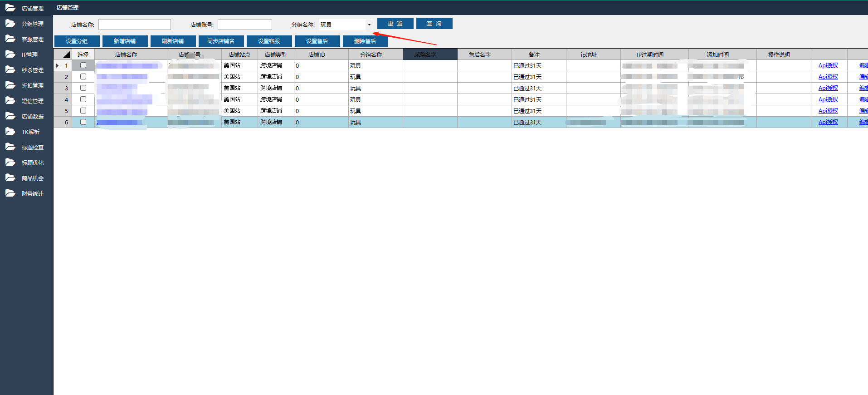Image resolution: width=868 pixels, height=395 pixels.
Task: Tick the selection checkbox for row 3
Action: click(x=83, y=88)
